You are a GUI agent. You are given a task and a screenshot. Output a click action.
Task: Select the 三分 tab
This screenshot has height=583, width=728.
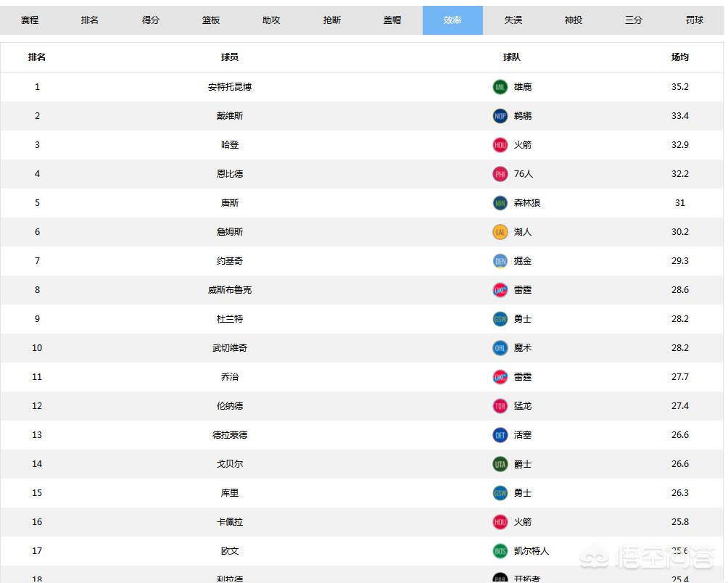pyautogui.click(x=634, y=20)
